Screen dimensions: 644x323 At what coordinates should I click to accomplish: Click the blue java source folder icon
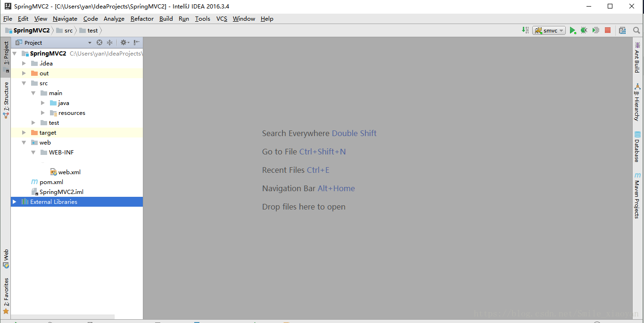[53, 103]
